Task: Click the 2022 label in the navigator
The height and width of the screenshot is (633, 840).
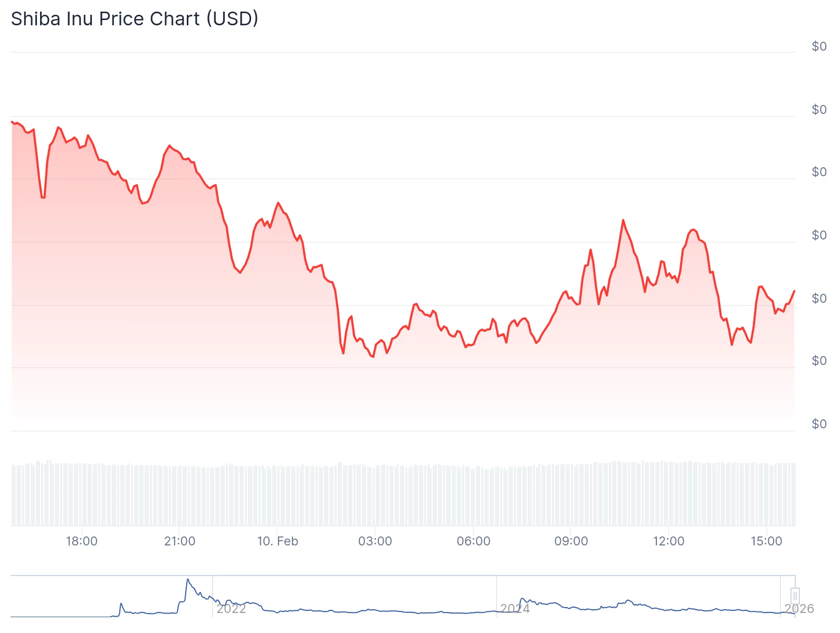Action: (x=231, y=609)
